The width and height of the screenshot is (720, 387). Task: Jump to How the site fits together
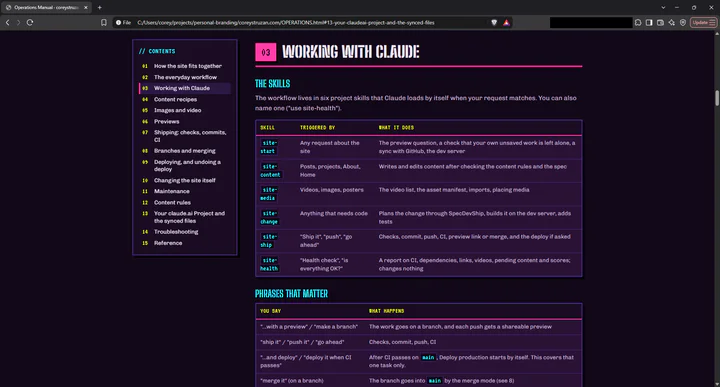click(187, 66)
